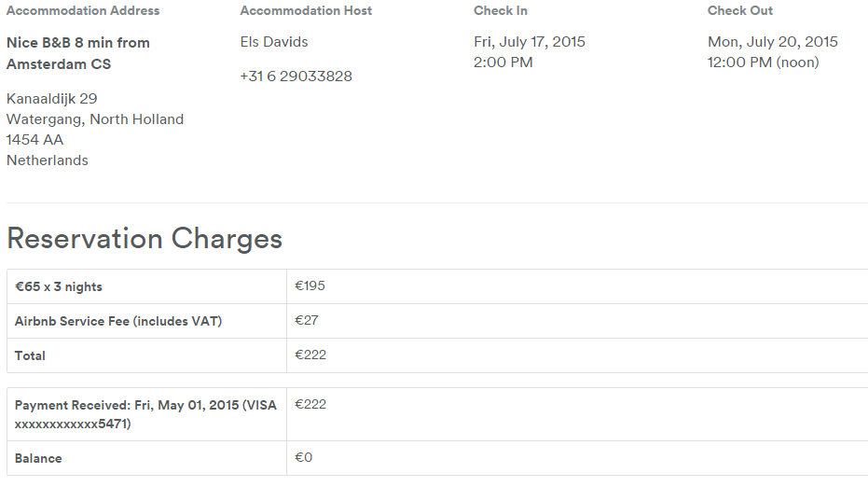Viewport: 868px width, 487px height.
Task: Click the Airbnb Service Fee row label
Action: tap(118, 321)
